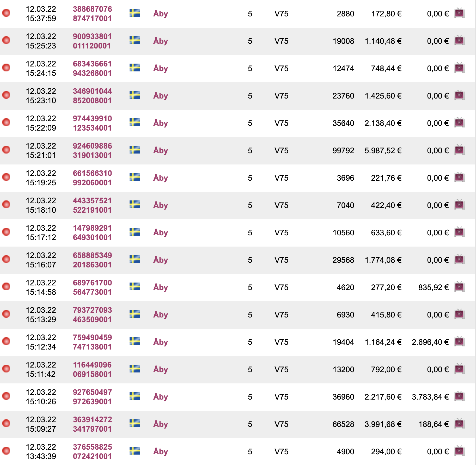Open ticket number 689761700 564773001
This screenshot has width=476, height=465.
pyautogui.click(x=92, y=287)
